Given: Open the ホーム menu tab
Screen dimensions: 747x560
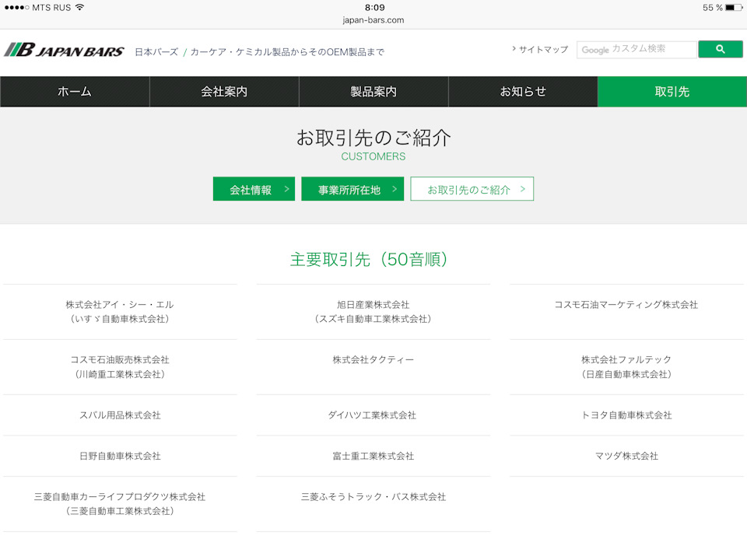Looking at the screenshot, I should [75, 92].
